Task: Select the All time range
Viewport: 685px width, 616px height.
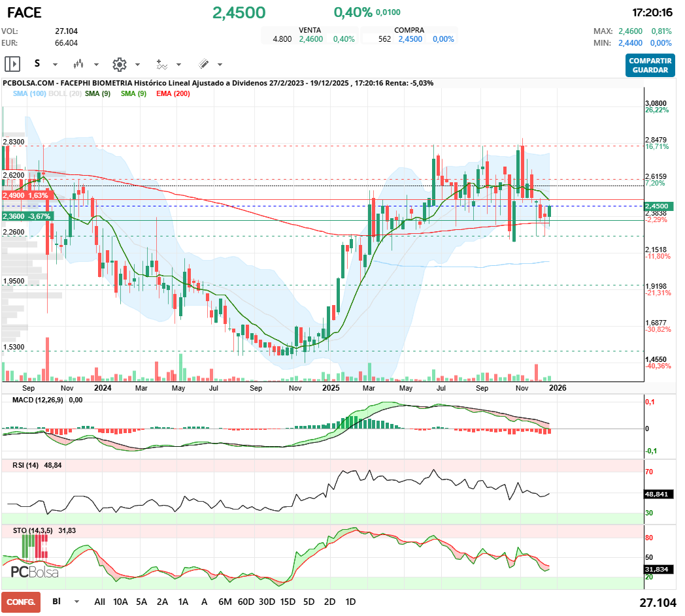Action: click(x=99, y=602)
